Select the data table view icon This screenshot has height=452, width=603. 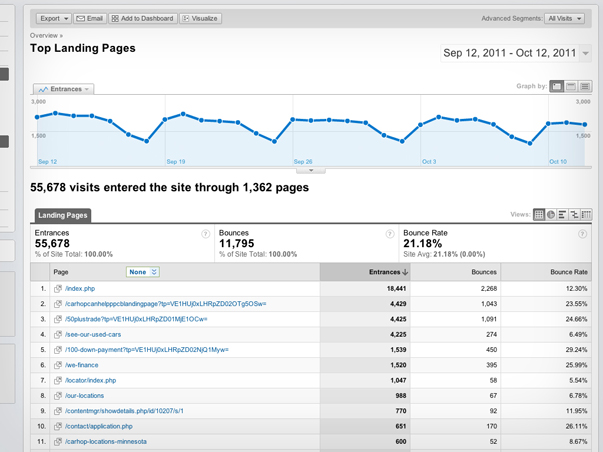(x=539, y=215)
